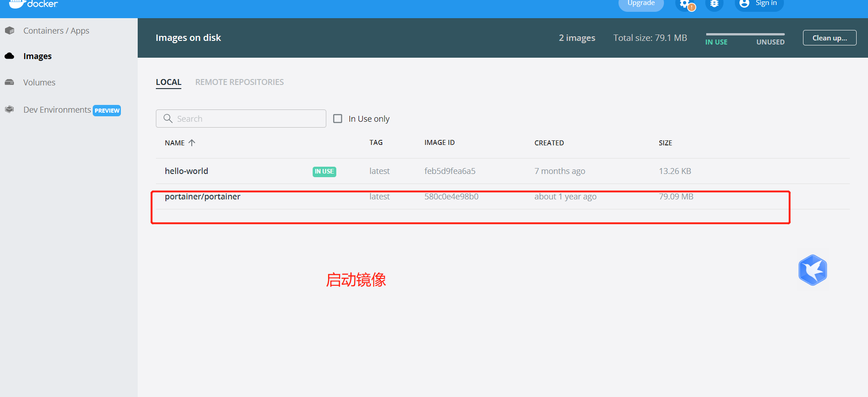Sort by IMAGE ID column header
Image resolution: width=868 pixels, height=397 pixels.
(439, 143)
